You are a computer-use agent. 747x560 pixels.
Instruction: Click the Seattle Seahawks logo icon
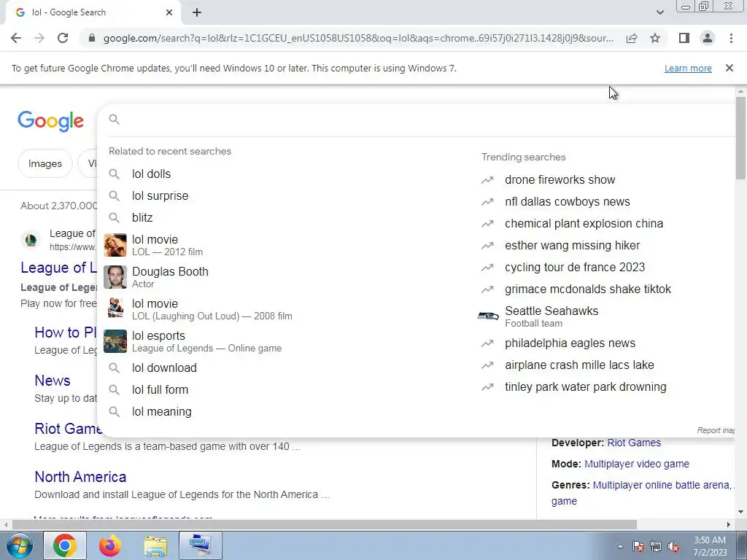(x=488, y=316)
